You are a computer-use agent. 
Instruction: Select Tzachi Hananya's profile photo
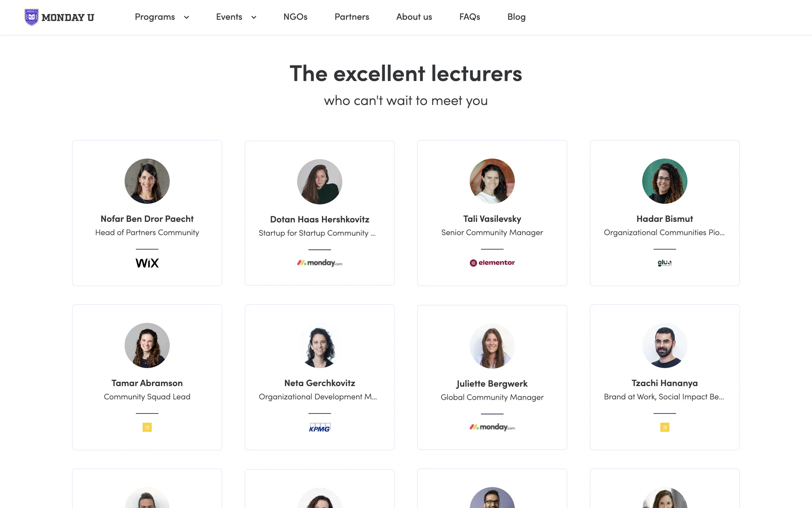[664, 345]
